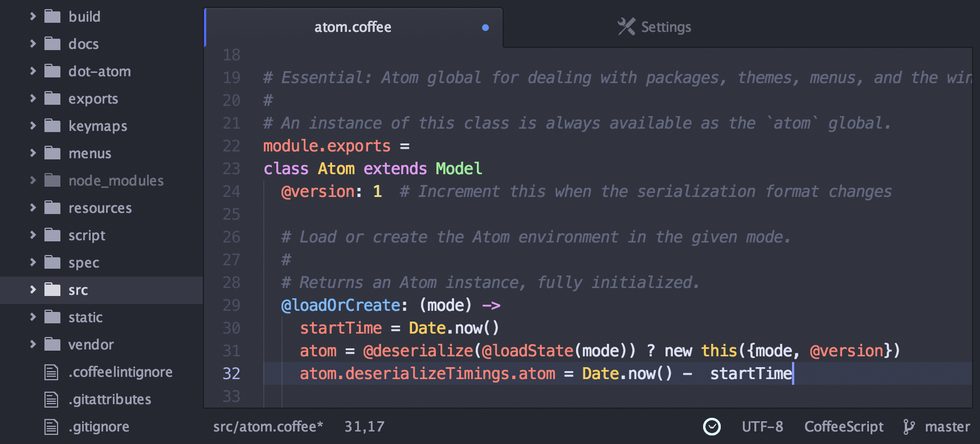Screen dimensions: 980x444
Task: Click the keymaps folder icon
Action: [x=52, y=125]
